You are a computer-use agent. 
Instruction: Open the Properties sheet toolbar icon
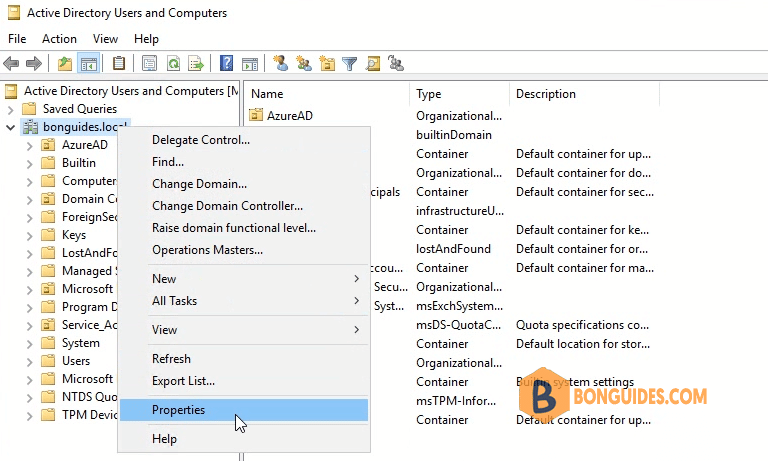pyautogui.click(x=149, y=64)
